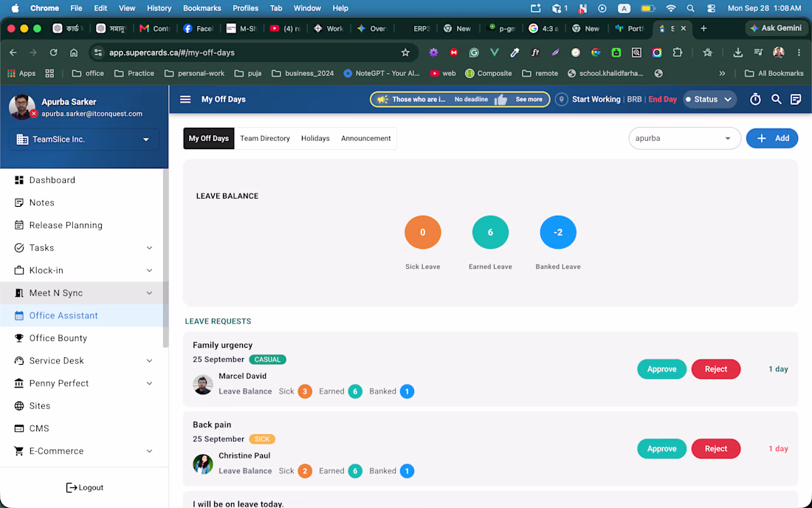812x508 pixels.
Task: Click the Add button
Action: 771,138
